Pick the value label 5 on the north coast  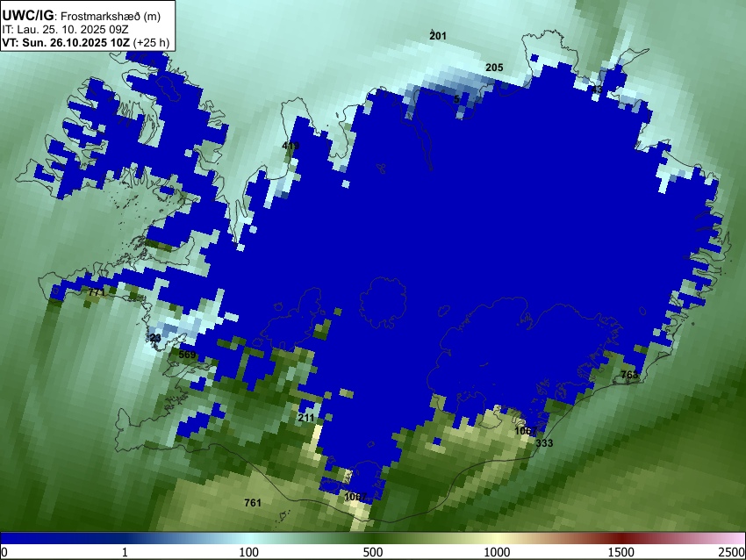coord(456,99)
